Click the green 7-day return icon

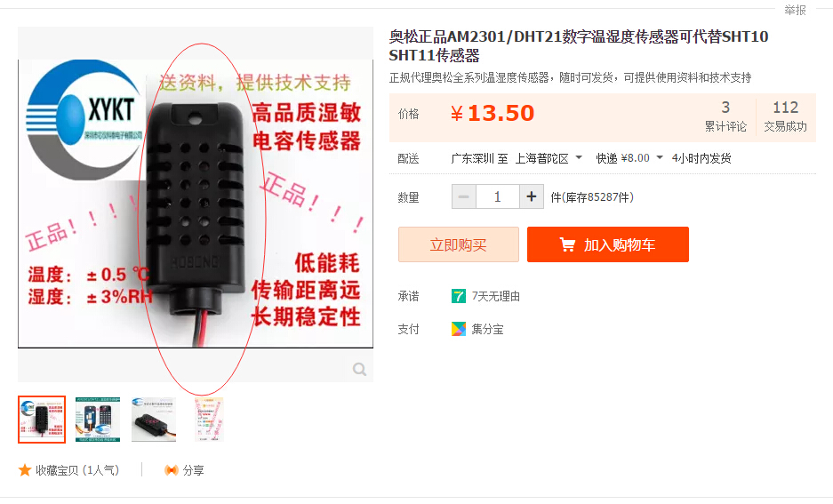coord(459,296)
